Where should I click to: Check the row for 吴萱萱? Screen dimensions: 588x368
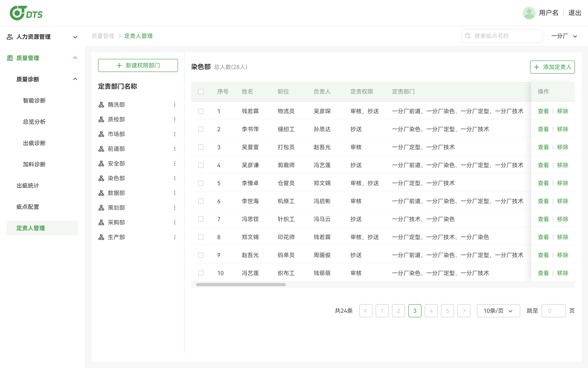201,147
